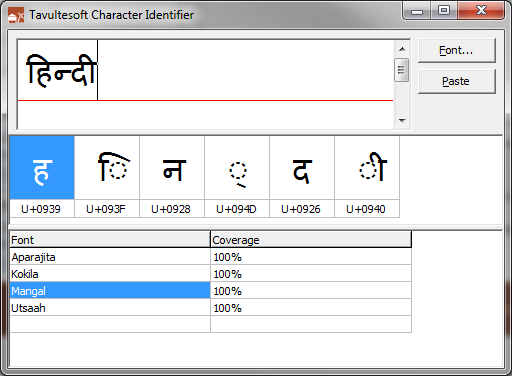Minimize the Character Identifier window
This screenshot has height=376, width=512.
click(417, 11)
